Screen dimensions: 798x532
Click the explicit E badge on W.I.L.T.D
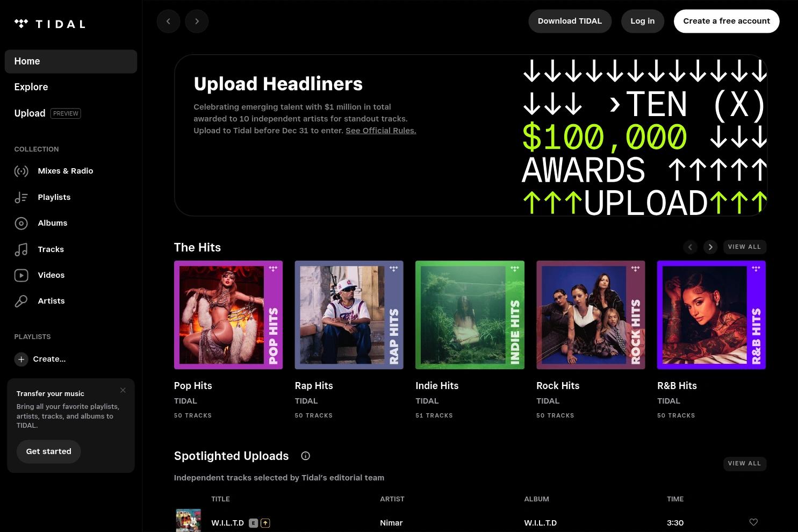tap(253, 523)
